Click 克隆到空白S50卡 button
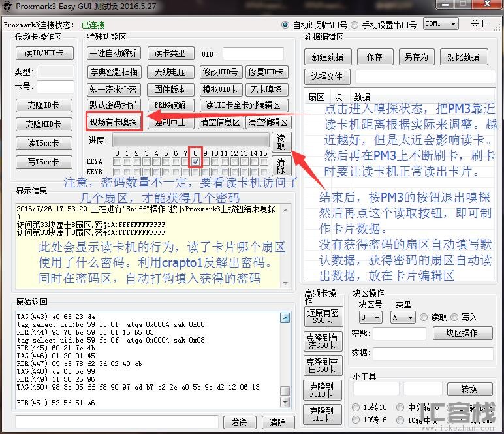The image size is (504, 434). (x=323, y=365)
